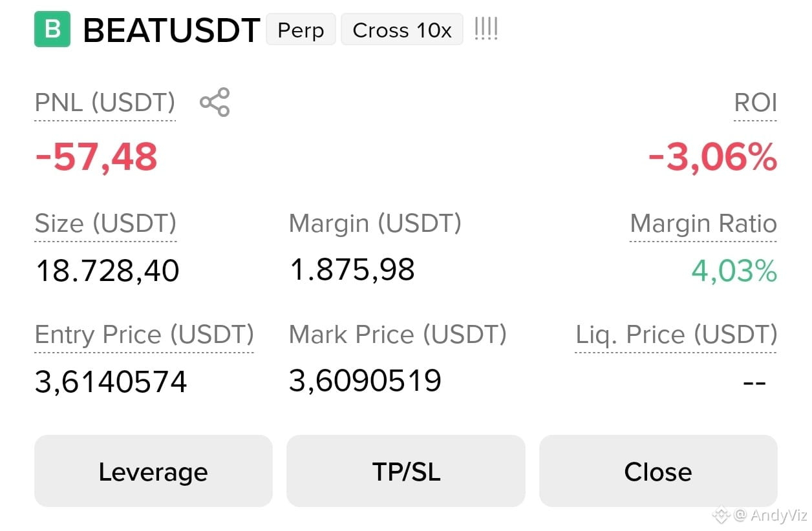Tap the four-bar risk indicator icon
Screen dimensions: 812x531
(x=486, y=29)
